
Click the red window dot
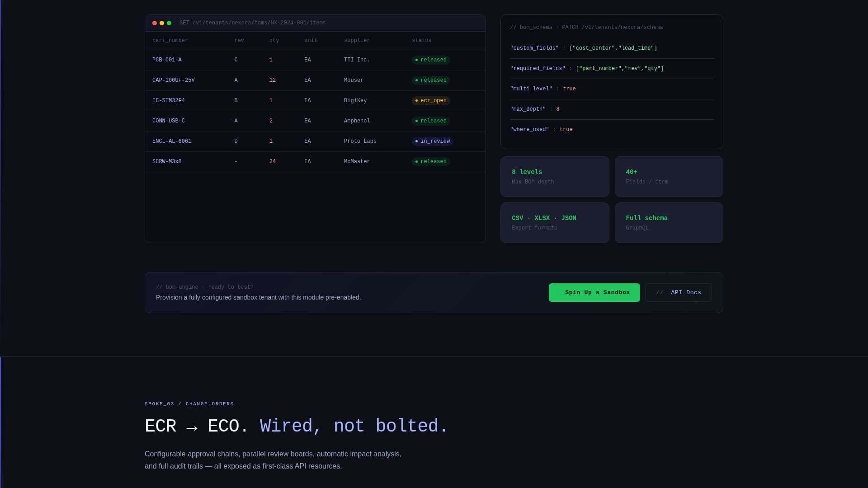point(155,23)
